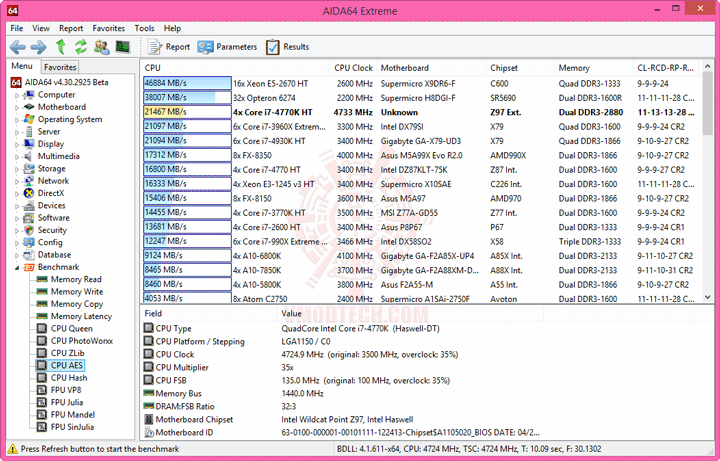Expand the Devices tree node arrow
720x461 pixels.
[17, 206]
